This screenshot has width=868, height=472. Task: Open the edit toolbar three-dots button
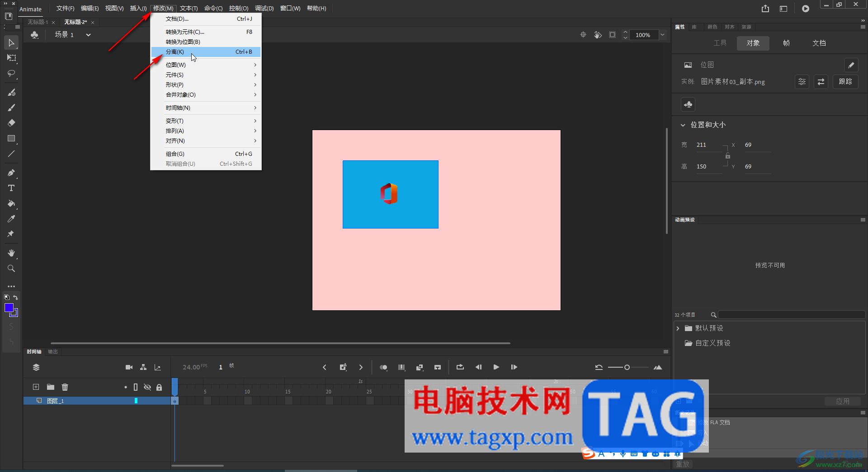pos(11,286)
